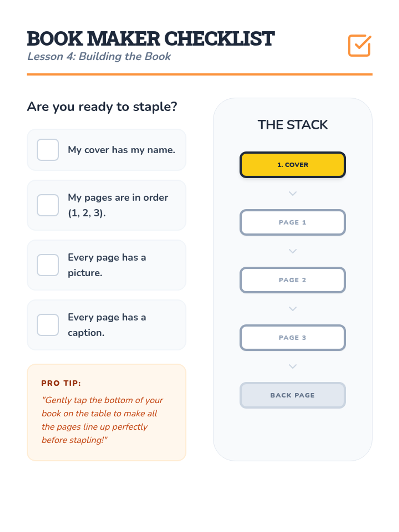399x532 pixels.
Task: Select the PAGE 1 stack item
Action: 293,222
